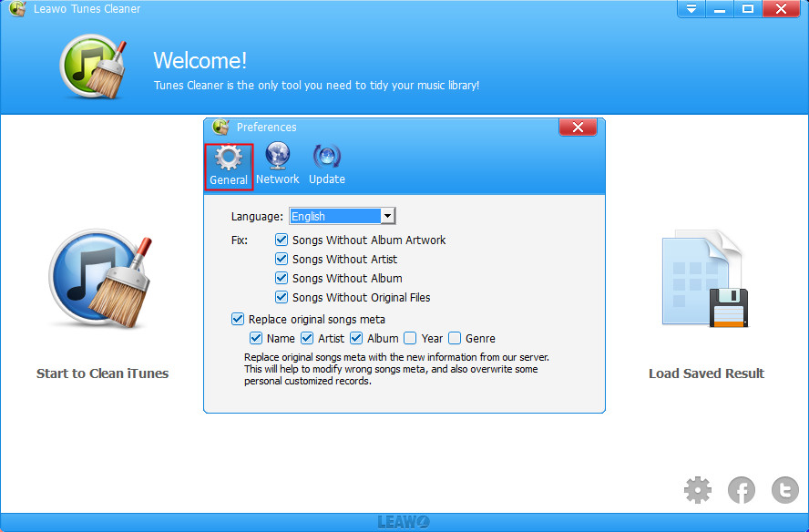
Task: Click the Start to Clean iTunes icon
Action: 101,279
